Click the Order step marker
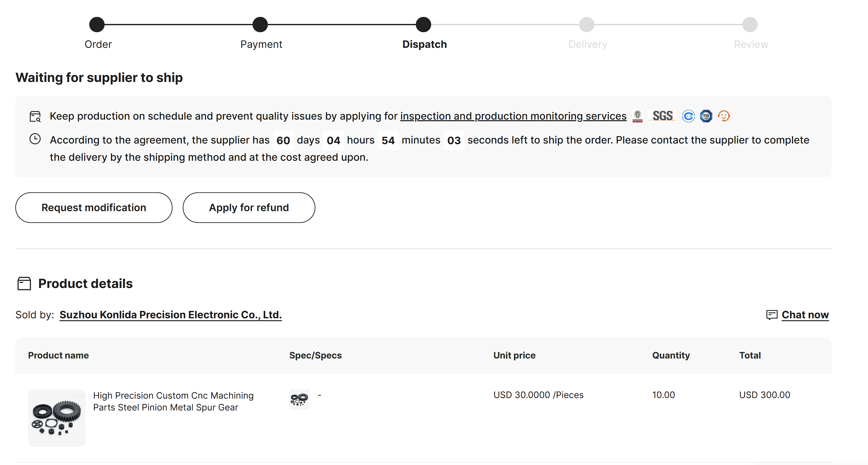 tap(97, 25)
